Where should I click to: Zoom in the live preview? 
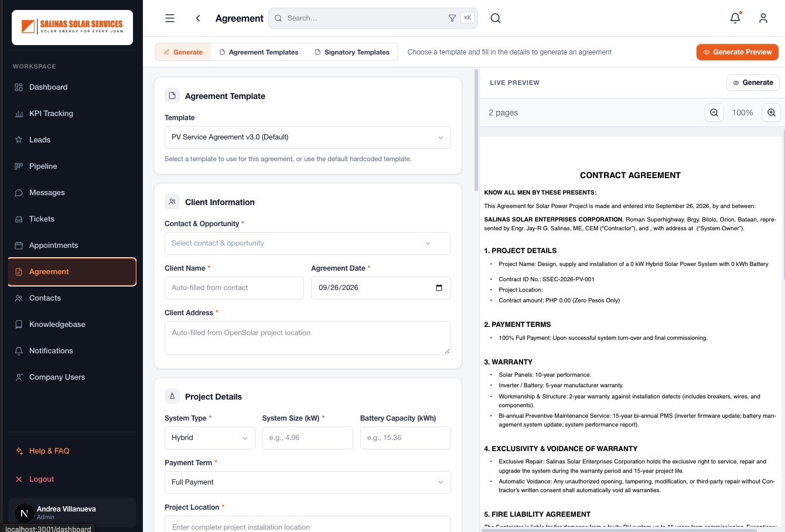tap(772, 112)
